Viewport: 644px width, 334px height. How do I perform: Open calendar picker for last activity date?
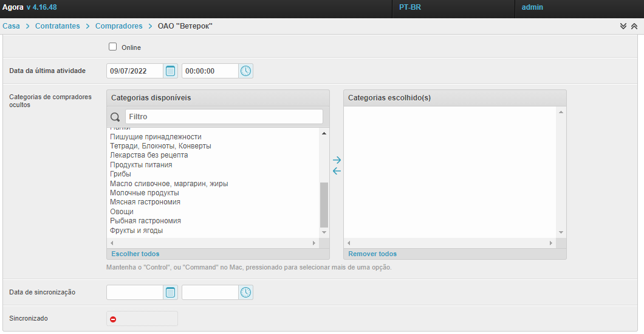(x=171, y=71)
